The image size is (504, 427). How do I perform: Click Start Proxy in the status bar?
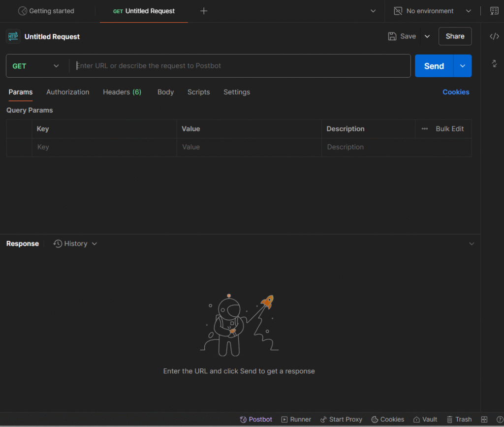[x=341, y=419]
